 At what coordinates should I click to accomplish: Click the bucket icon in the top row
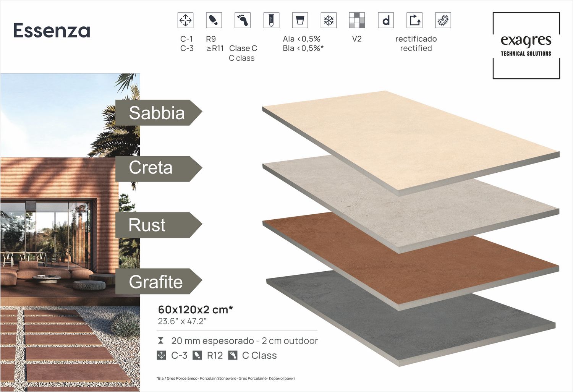[x=300, y=20]
